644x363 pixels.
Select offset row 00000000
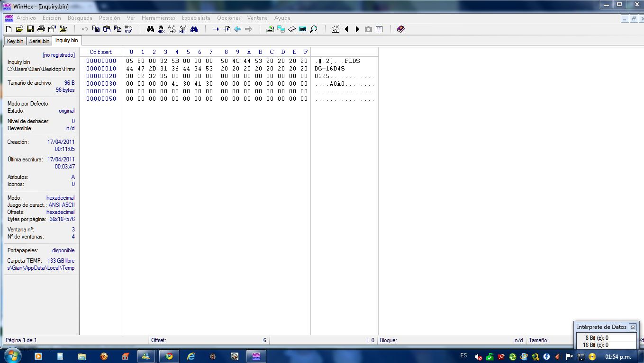tap(101, 61)
